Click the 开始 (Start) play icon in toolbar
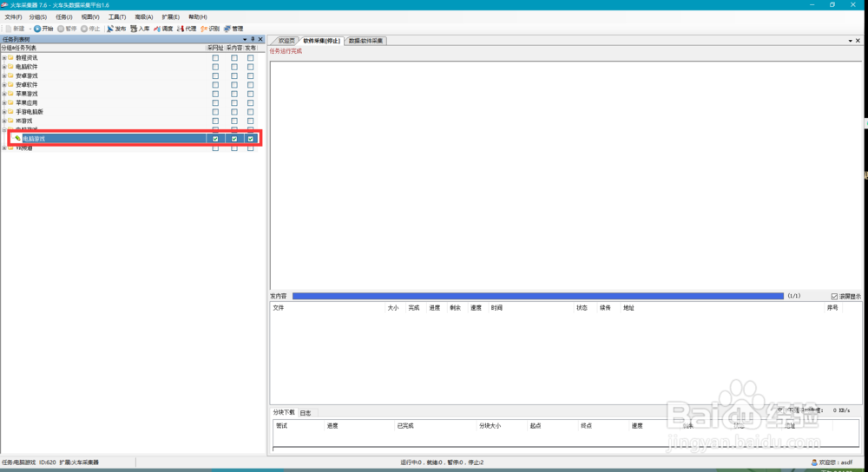The image size is (868, 472). pos(37,29)
